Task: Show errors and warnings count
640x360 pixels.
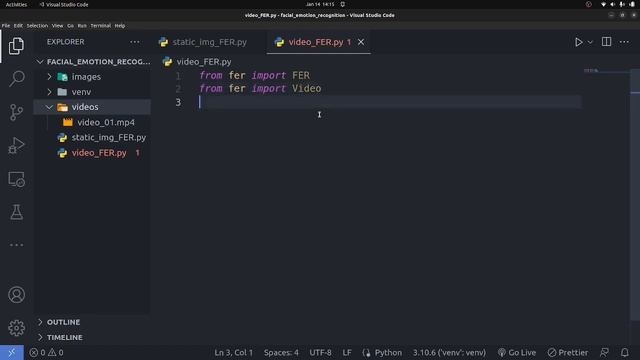Action: [x=46, y=352]
